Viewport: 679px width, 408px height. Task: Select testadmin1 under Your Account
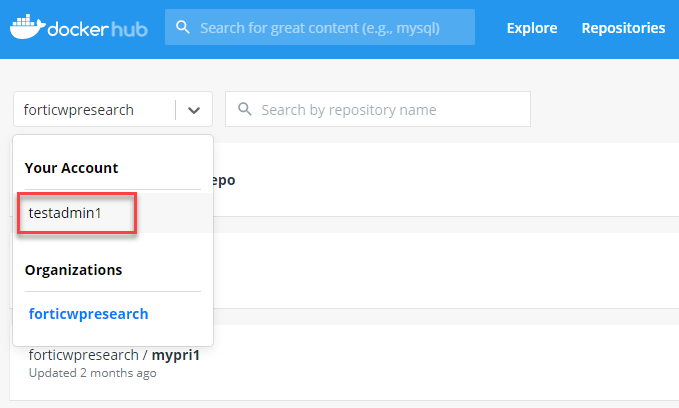(66, 213)
